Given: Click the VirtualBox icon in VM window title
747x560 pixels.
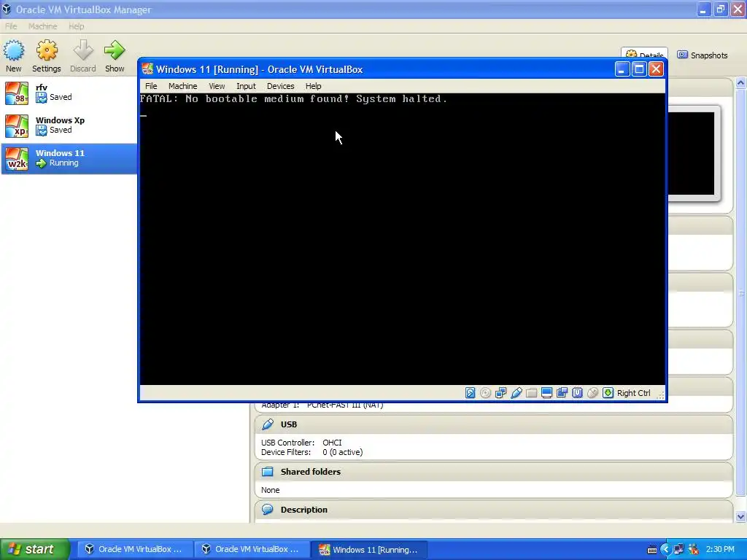Looking at the screenshot, I should point(147,69).
